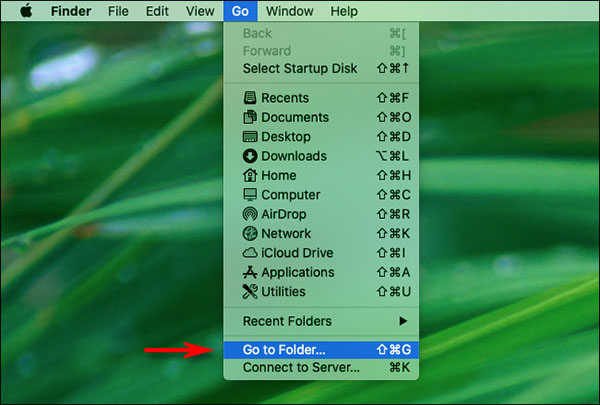Select the Desktop label
Image resolution: width=600 pixels, height=405 pixels.
[x=286, y=137]
